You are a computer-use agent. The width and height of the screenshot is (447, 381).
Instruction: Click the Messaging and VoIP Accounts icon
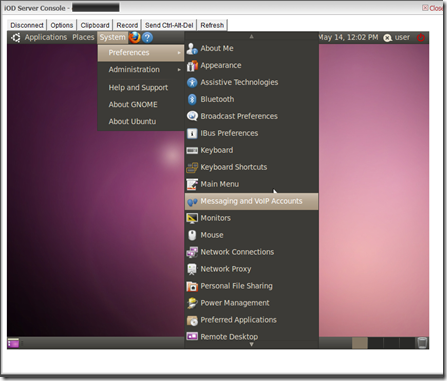pyautogui.click(x=192, y=202)
